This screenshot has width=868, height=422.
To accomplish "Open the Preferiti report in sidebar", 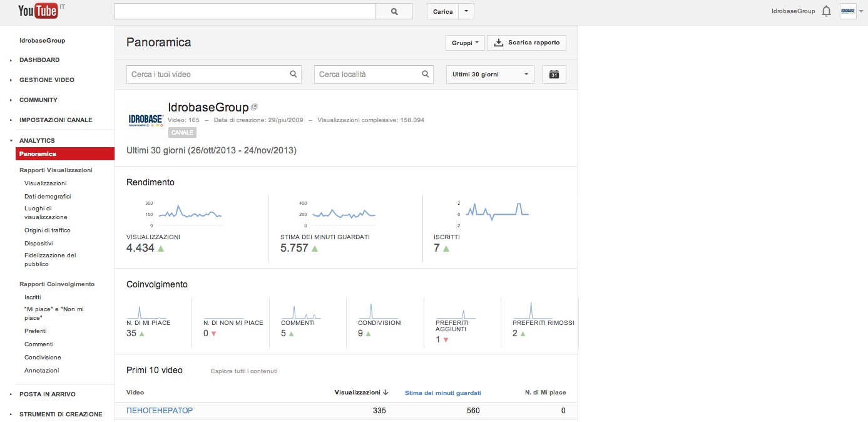I will (36, 331).
